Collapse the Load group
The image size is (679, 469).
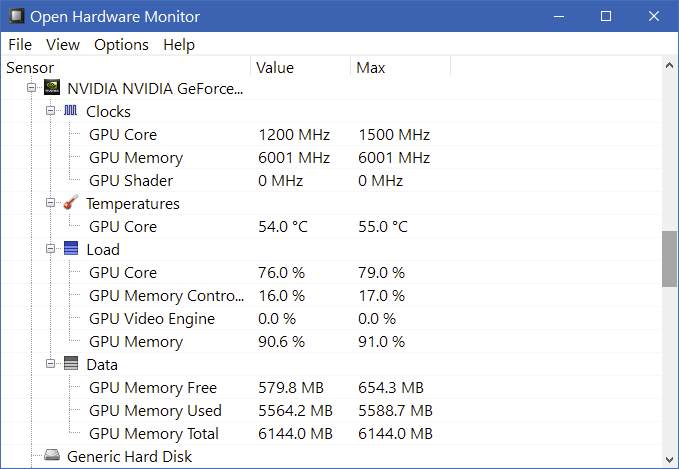(x=51, y=249)
